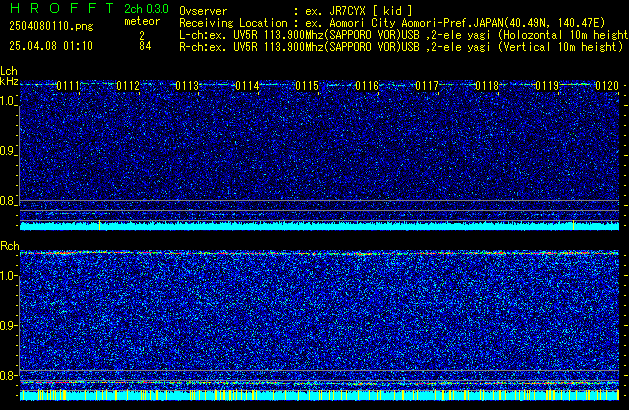629x410 pixels.
Task: Click the R-ch receiver description line
Action: pos(401,47)
